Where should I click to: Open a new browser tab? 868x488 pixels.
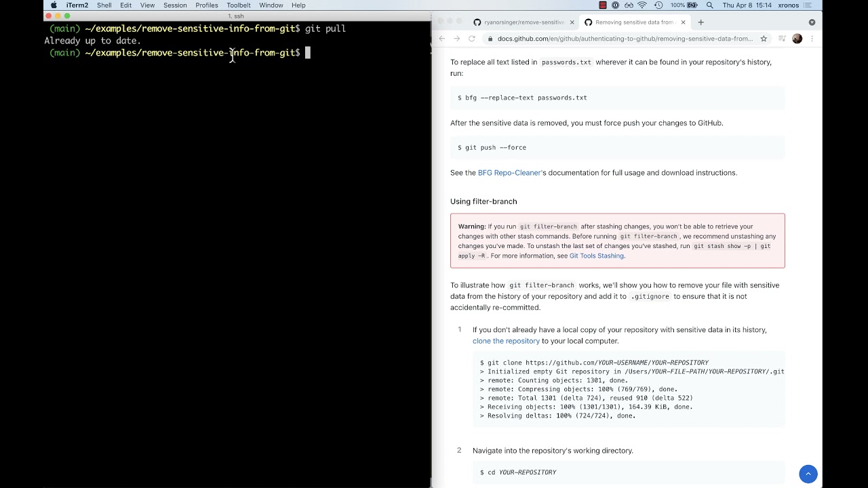(x=701, y=22)
